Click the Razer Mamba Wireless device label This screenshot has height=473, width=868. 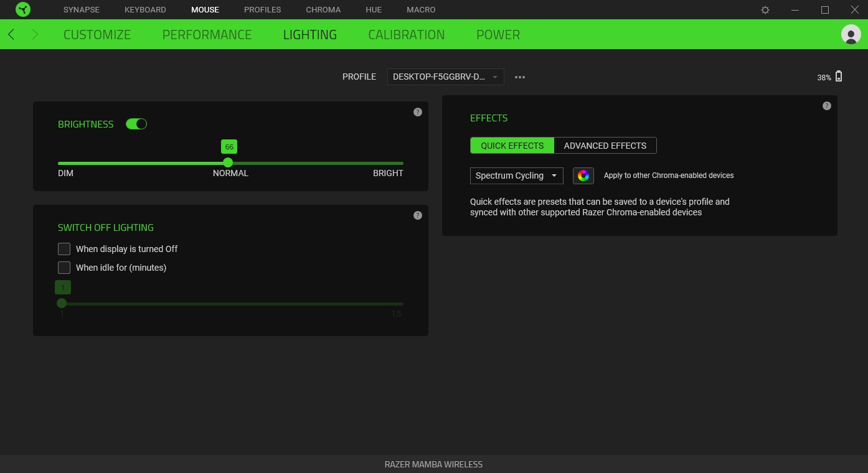pos(433,464)
